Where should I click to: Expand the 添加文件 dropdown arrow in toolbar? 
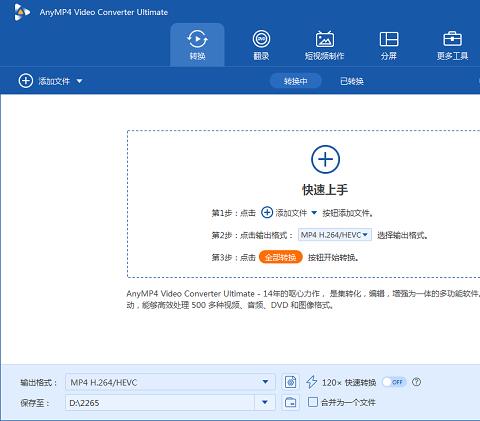pos(79,81)
